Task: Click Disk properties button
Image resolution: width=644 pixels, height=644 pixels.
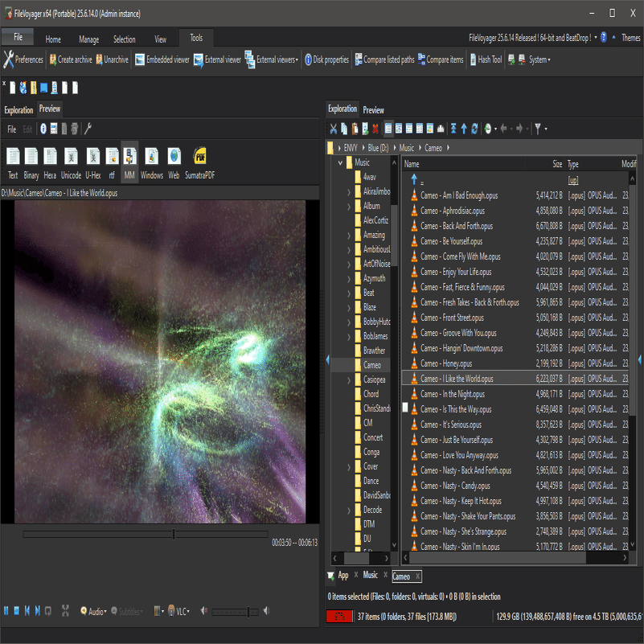Action: [326, 59]
